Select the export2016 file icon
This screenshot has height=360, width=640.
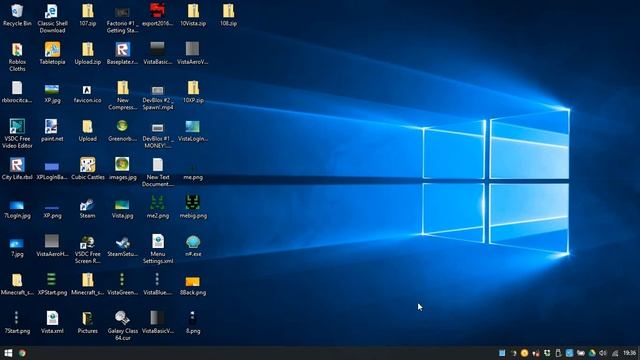[158, 15]
